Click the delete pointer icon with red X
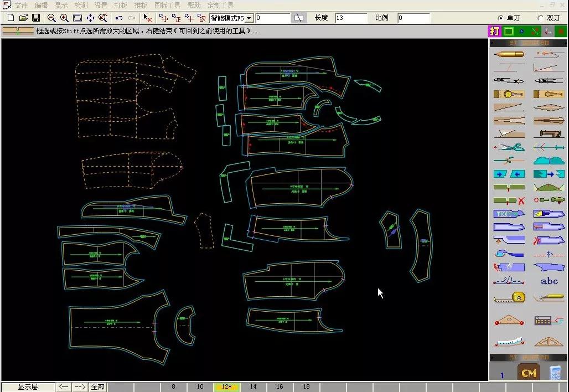Viewport: 569px width, 392px height. click(147, 18)
